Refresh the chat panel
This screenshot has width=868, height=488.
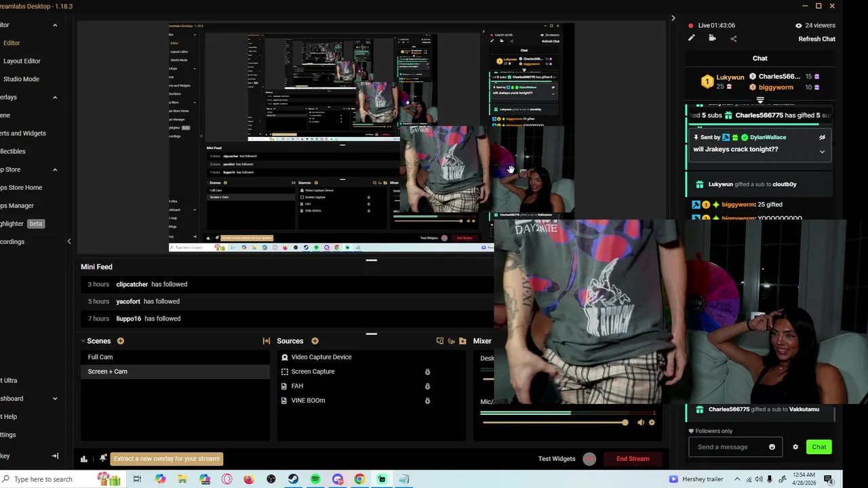pos(816,39)
